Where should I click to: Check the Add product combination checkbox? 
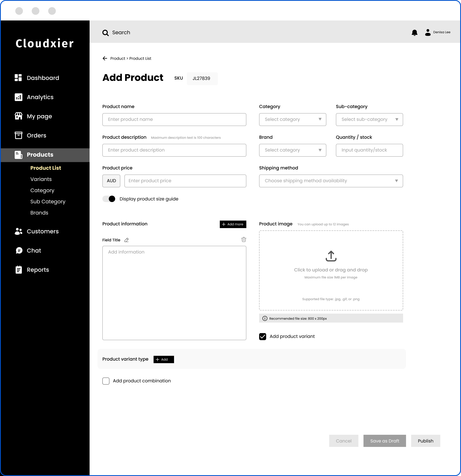106,381
